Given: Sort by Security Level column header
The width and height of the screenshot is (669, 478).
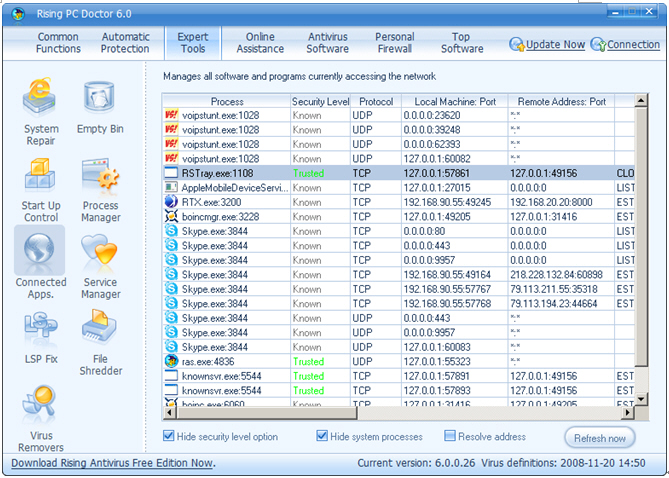Looking at the screenshot, I should point(320,102).
